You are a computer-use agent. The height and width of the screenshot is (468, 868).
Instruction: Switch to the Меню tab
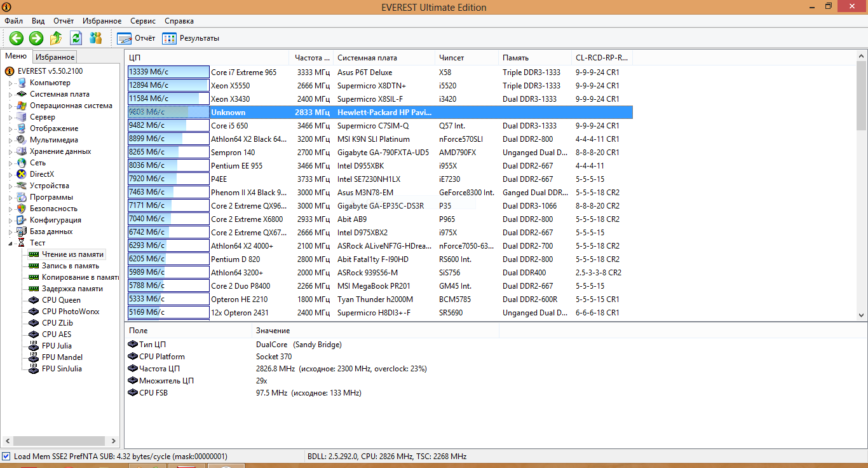pos(16,56)
